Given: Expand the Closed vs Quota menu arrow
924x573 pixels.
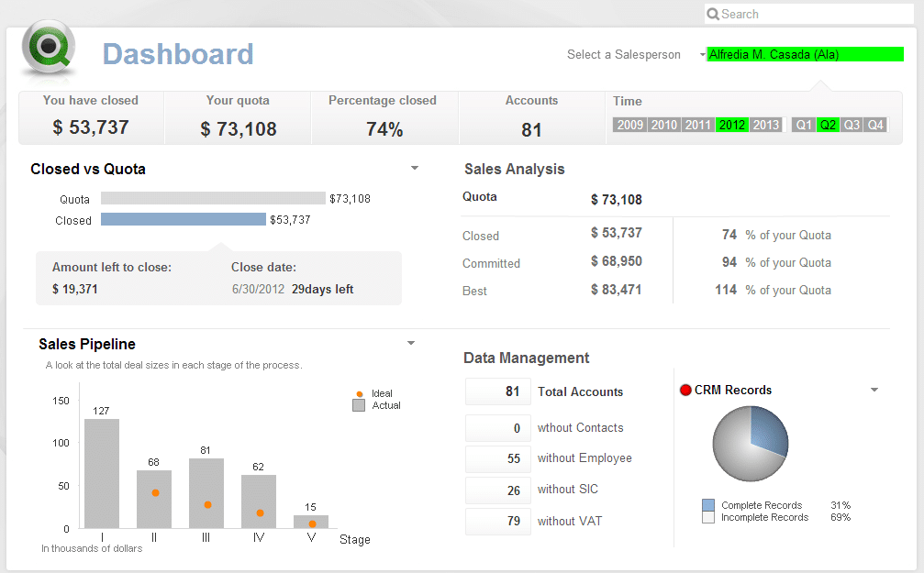Looking at the screenshot, I should 415,169.
